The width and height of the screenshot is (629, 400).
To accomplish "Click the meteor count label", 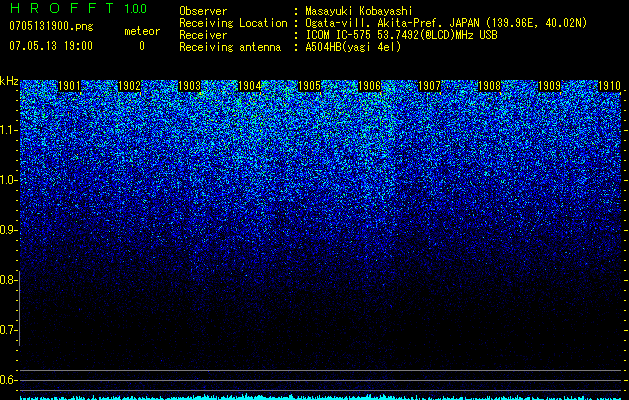I will click(142, 31).
